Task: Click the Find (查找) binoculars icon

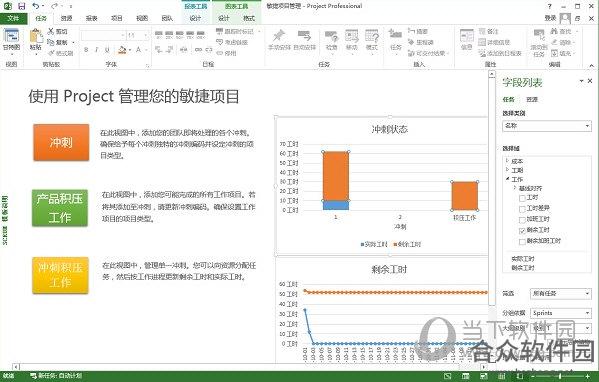Action: 554,31
